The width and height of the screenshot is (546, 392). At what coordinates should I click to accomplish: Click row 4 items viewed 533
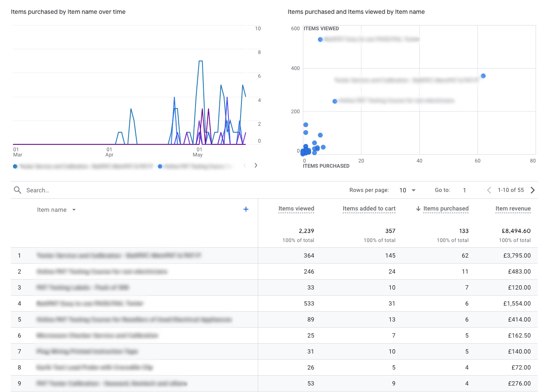coord(309,303)
